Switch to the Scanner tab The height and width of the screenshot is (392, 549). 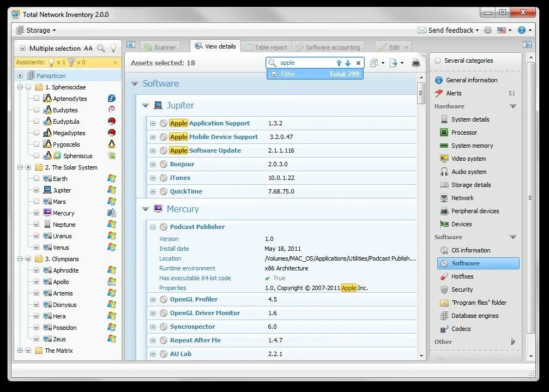[x=160, y=47]
